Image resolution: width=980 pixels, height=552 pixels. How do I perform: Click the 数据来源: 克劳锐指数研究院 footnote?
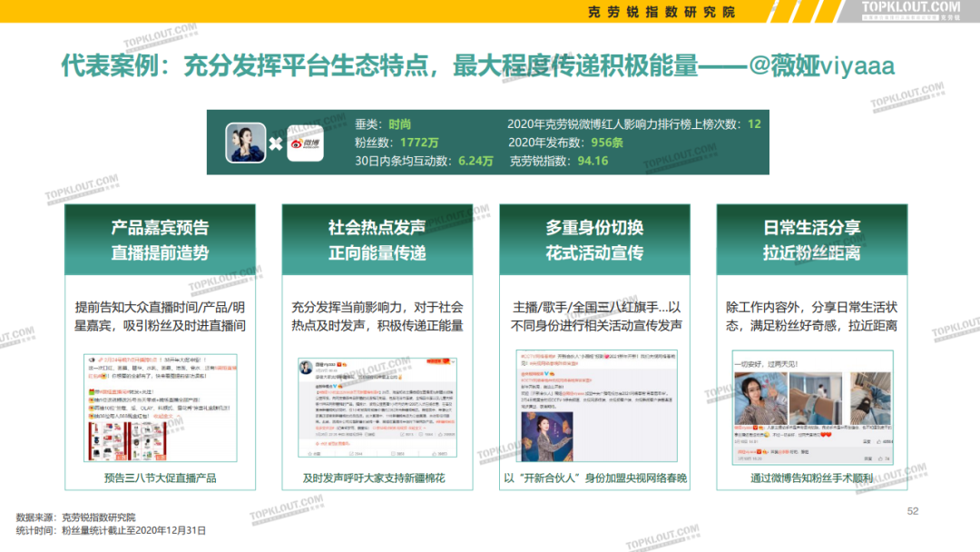point(75,517)
